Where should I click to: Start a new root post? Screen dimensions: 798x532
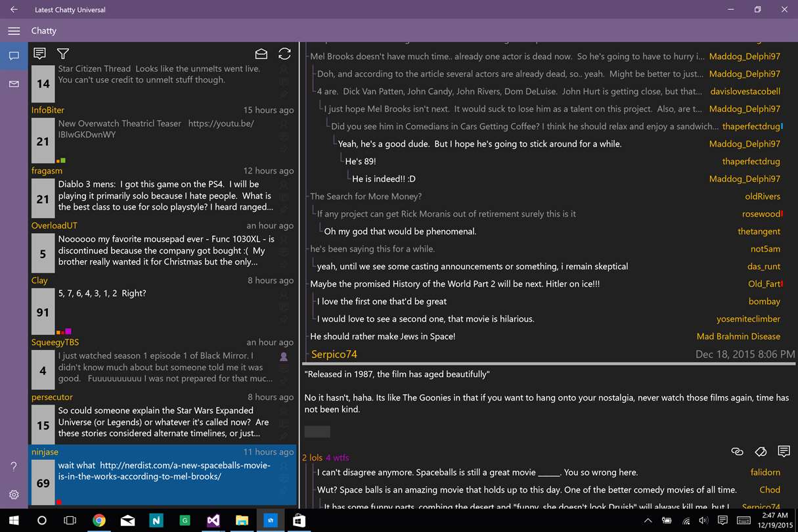point(39,54)
